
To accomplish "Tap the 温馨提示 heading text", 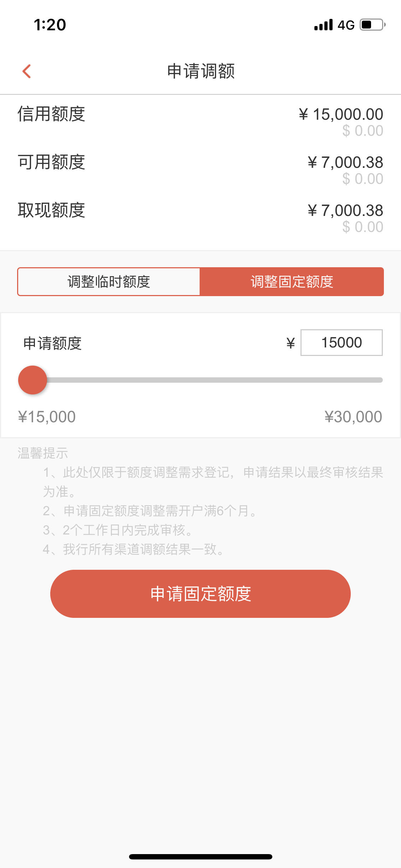I will click(x=43, y=453).
